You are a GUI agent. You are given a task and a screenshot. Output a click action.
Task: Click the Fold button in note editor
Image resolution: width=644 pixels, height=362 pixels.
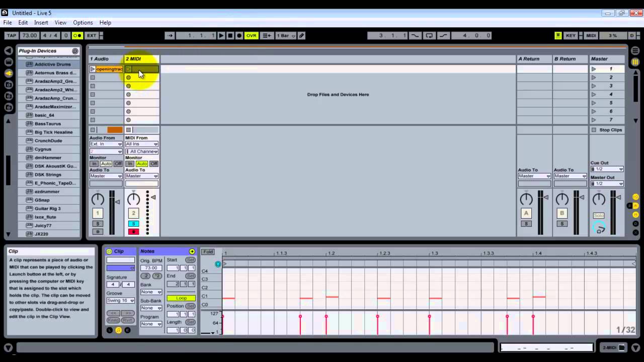208,252
